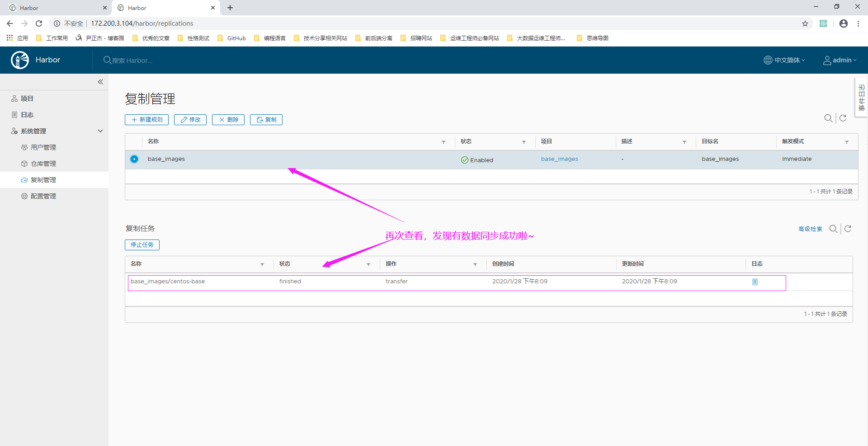The width and height of the screenshot is (868, 446).
Task: Filter jobs by operation column
Action: (x=475, y=264)
